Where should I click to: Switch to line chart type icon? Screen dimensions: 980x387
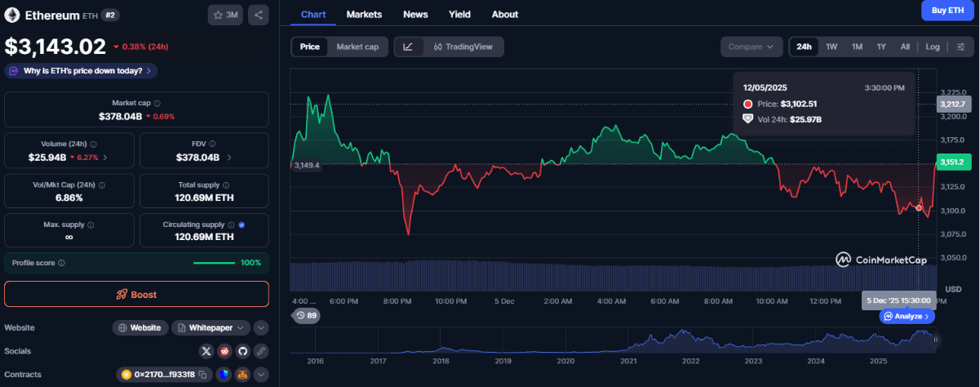click(408, 47)
